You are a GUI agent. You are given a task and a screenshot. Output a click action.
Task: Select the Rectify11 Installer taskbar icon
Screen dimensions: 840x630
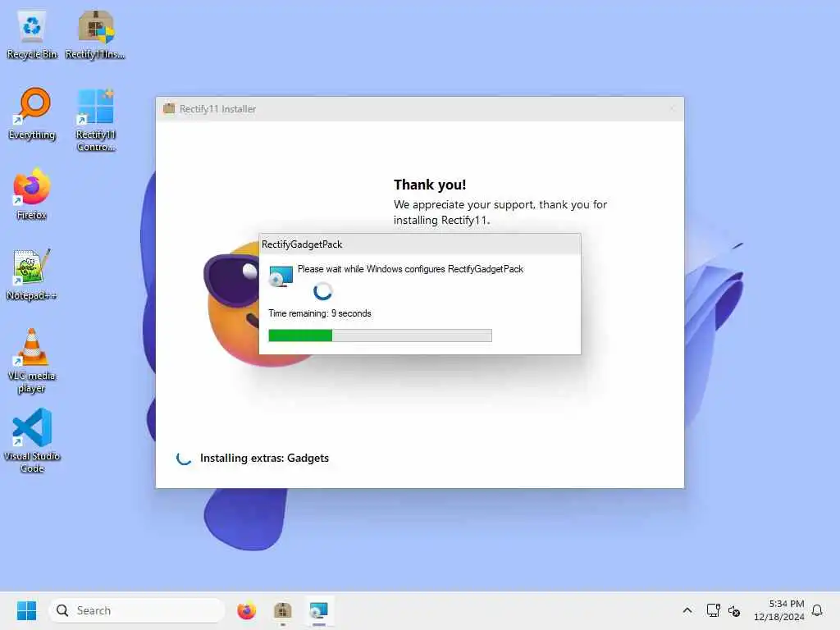point(282,610)
